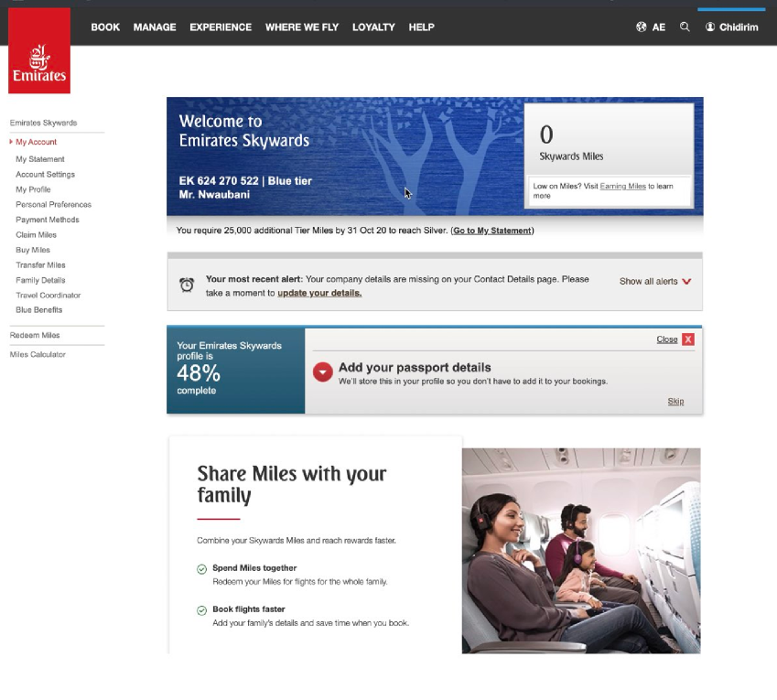Go to Emirates Skywards sidebar link
The image size is (777, 700).
[44, 123]
